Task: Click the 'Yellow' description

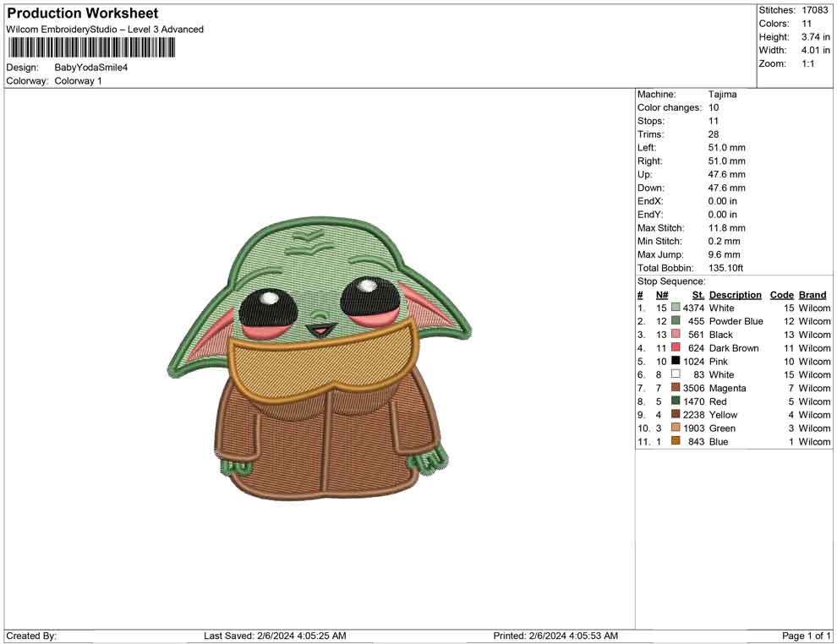Action: (x=723, y=415)
